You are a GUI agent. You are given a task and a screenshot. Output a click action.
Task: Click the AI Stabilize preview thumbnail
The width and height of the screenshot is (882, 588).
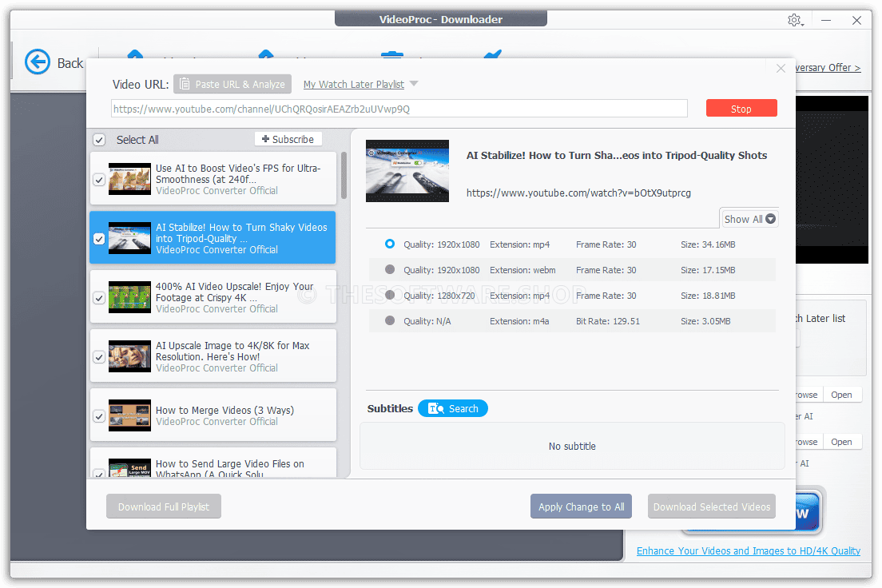407,170
